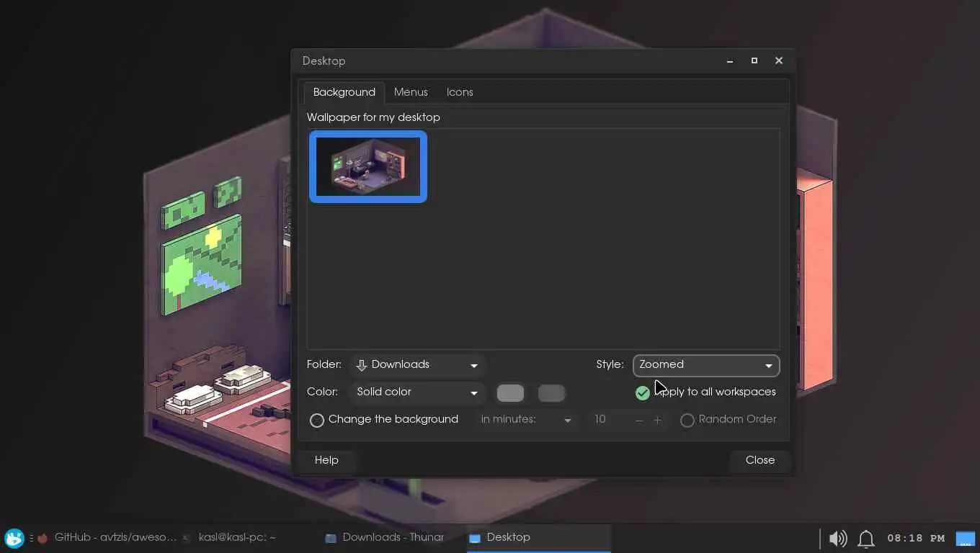The image size is (980, 553).
Task: Increase interval with the plus button
Action: point(657,420)
